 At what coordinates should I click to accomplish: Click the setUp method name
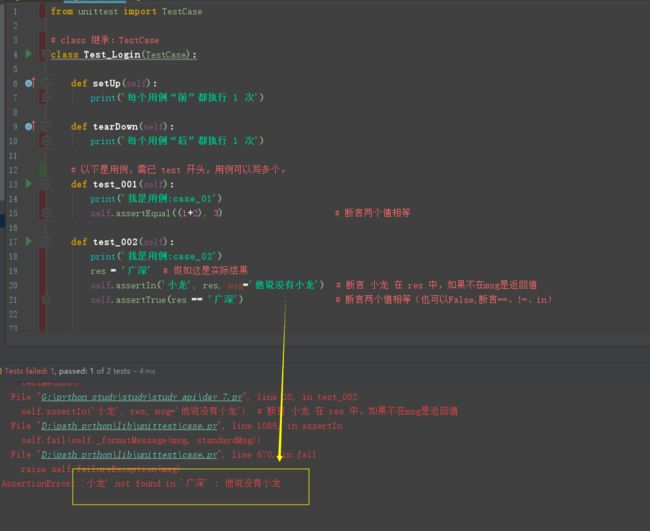(x=107, y=83)
